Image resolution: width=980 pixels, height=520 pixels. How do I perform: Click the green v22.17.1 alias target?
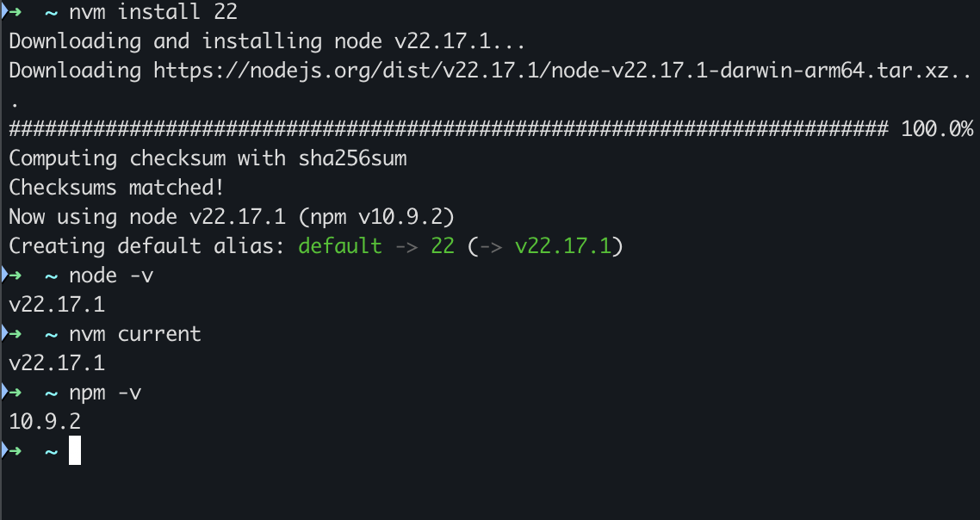click(563, 245)
